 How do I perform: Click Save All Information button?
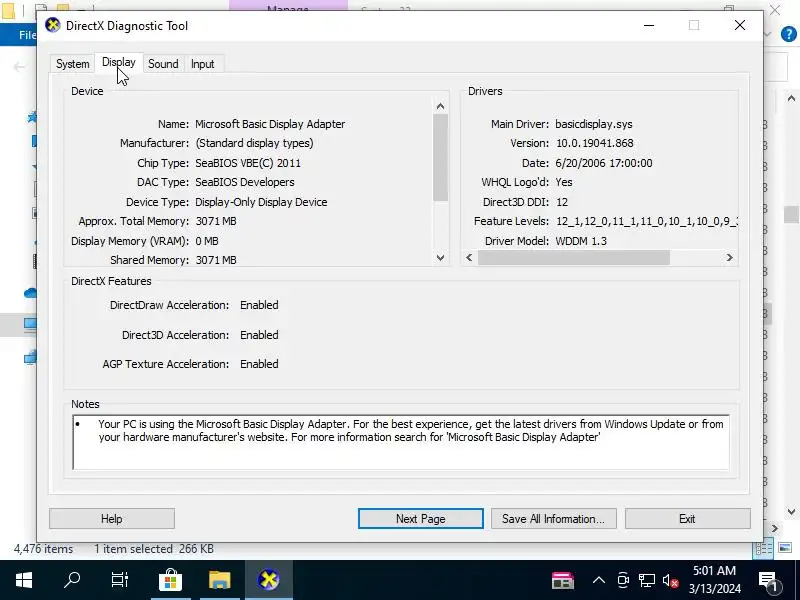554,519
